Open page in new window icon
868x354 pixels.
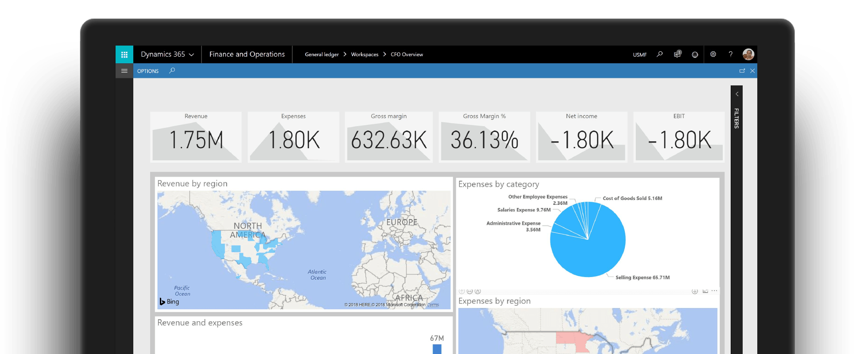742,71
